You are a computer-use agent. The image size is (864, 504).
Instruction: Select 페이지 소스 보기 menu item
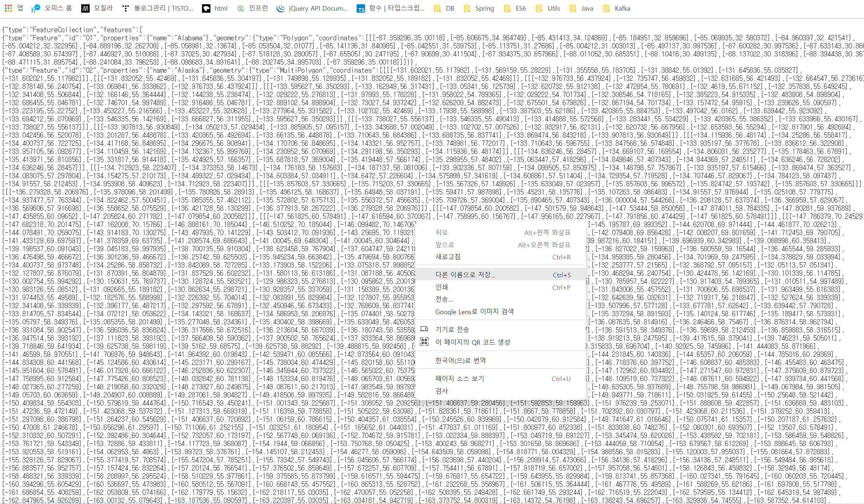pyautogui.click(x=460, y=378)
